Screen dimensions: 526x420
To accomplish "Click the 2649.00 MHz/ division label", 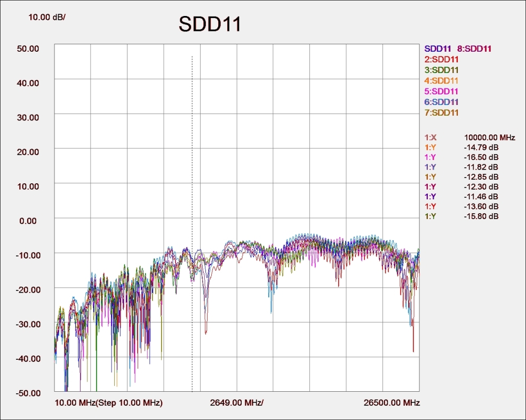I will coord(237,402).
